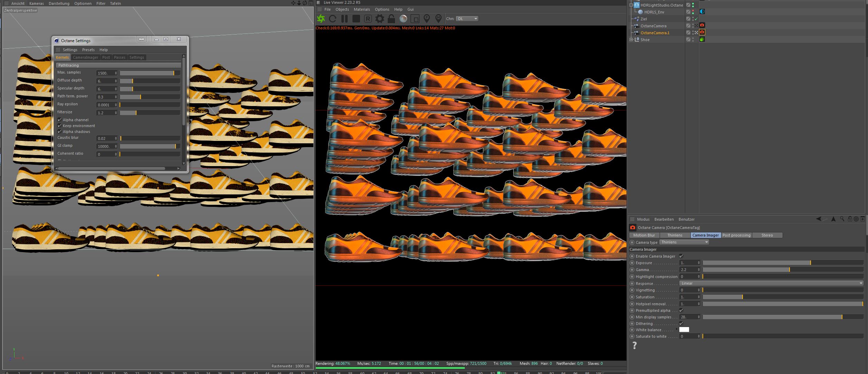Uncheck the Alpha channel checkbox

tap(59, 120)
